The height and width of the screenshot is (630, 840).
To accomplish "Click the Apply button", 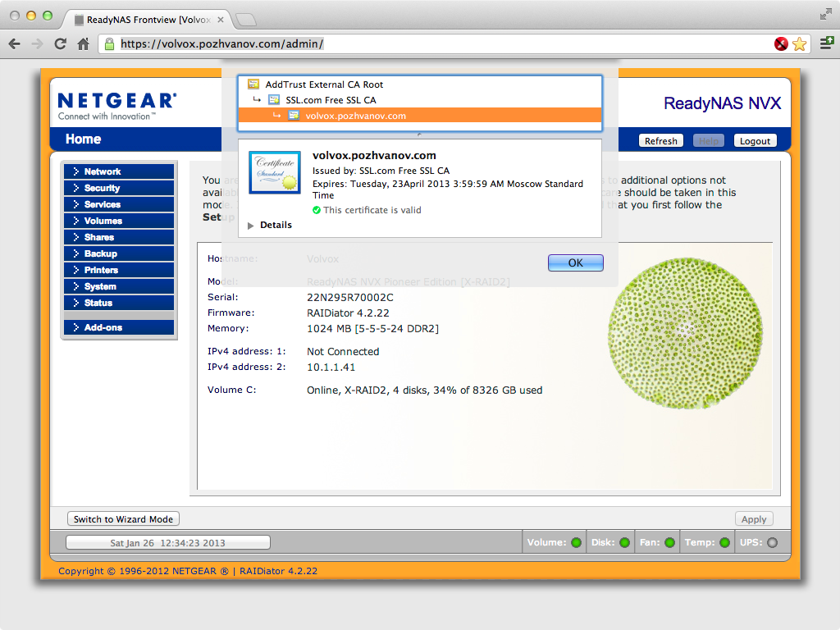I will [x=754, y=519].
